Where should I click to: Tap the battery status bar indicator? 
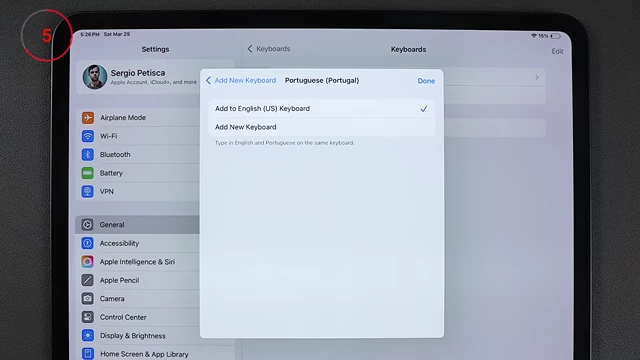tap(556, 36)
